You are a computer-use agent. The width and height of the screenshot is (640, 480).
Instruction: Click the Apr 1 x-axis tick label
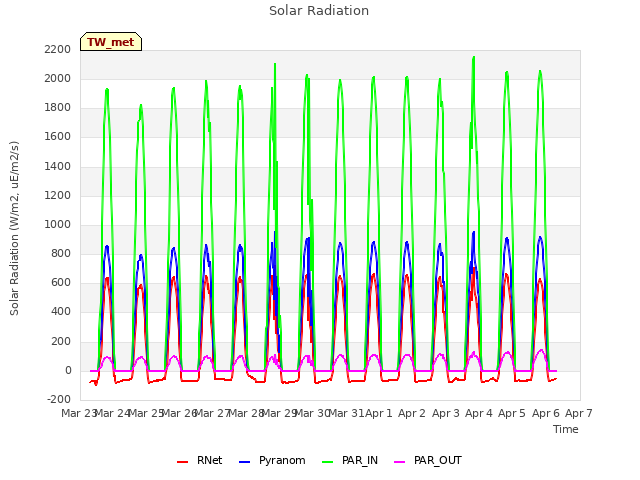pos(379,413)
